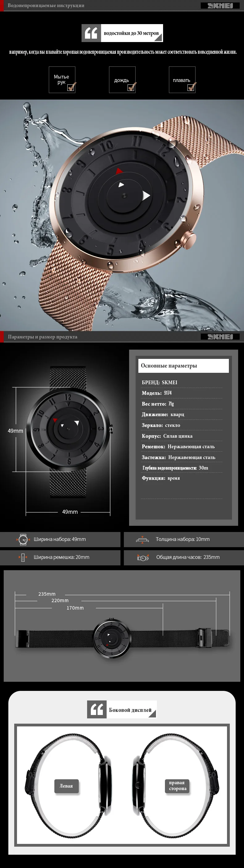Click the dial width icon next to Ширина набора
This screenshot has height=868, width=244.
(x=23, y=539)
